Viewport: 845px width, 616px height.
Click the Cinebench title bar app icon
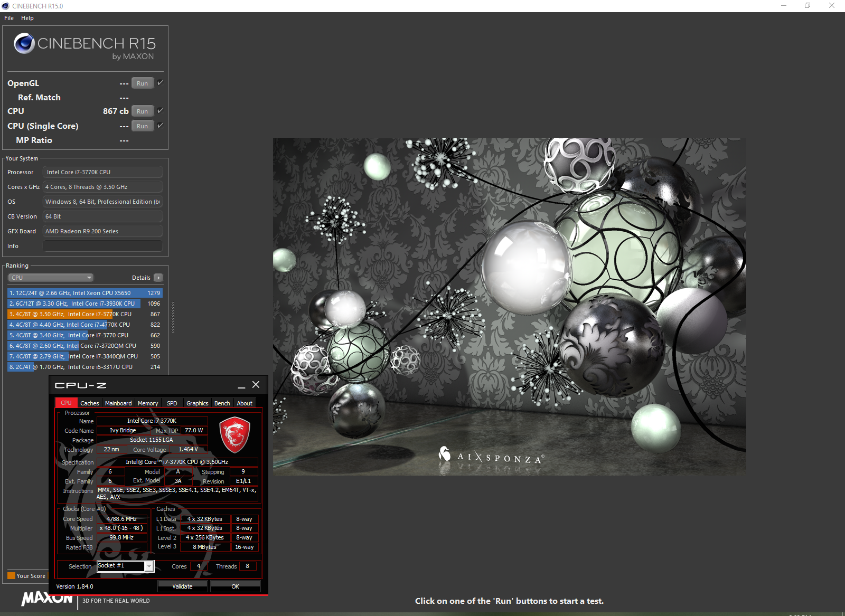pos(5,6)
